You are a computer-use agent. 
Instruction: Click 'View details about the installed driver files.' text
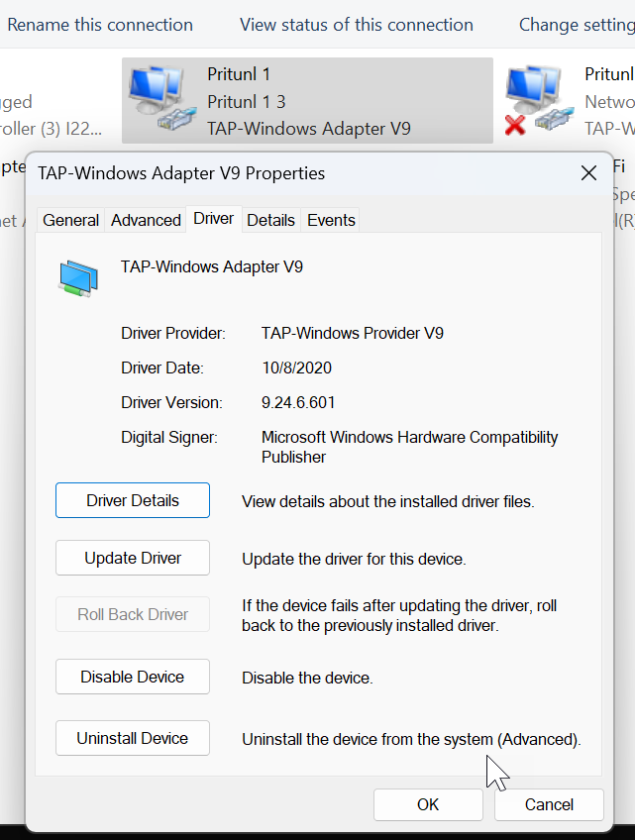388,501
